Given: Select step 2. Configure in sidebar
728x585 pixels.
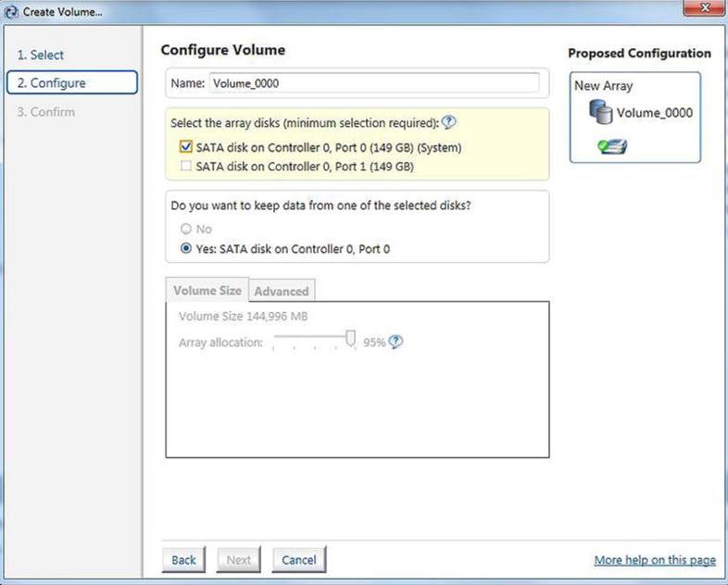Looking at the screenshot, I should click(x=72, y=82).
